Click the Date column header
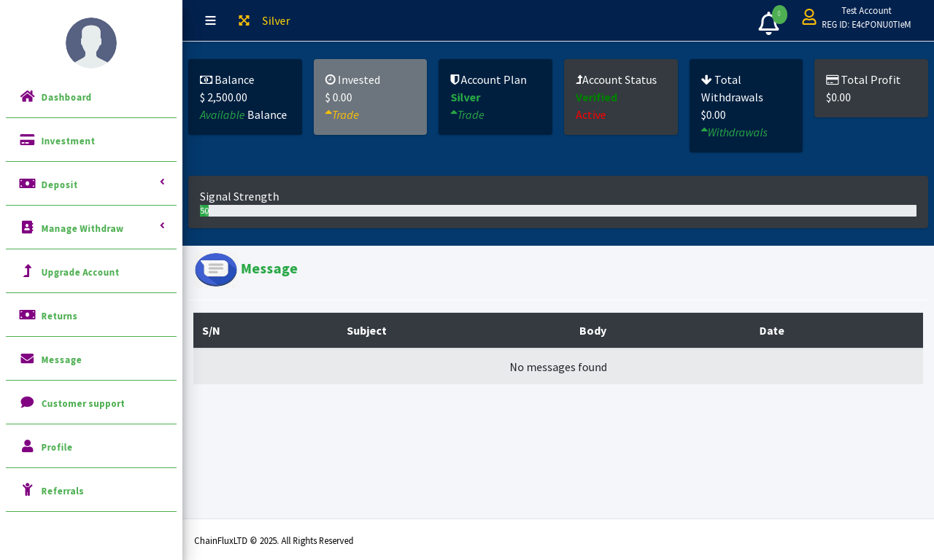934x560 pixels. (x=771, y=330)
